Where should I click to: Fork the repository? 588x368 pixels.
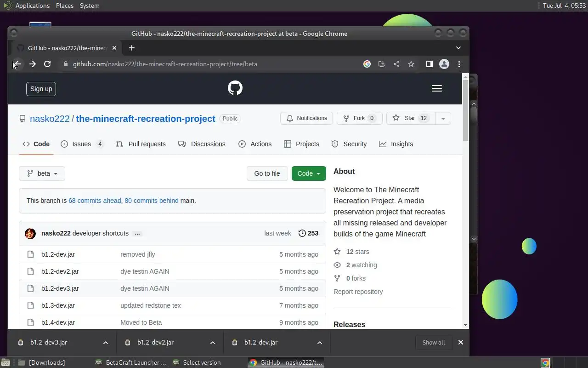(360, 118)
